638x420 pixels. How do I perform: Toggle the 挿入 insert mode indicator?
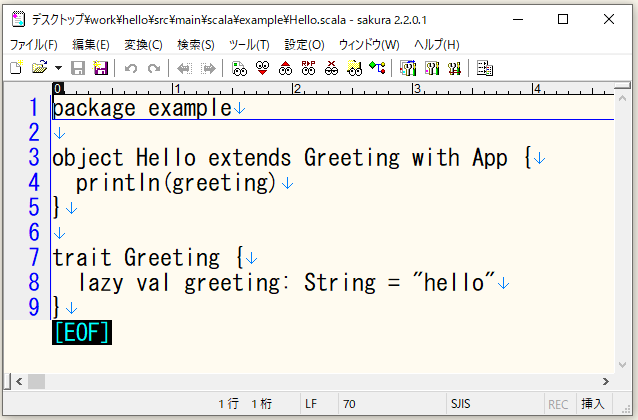click(593, 404)
